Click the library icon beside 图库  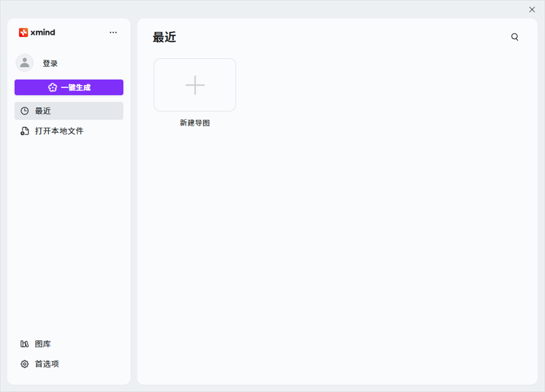click(x=24, y=344)
